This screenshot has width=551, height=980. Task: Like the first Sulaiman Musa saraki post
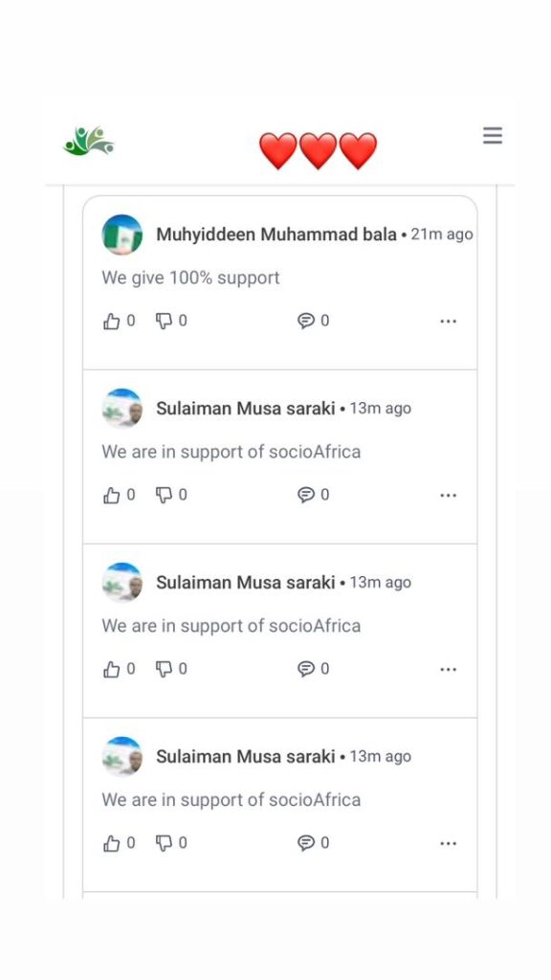(x=111, y=496)
